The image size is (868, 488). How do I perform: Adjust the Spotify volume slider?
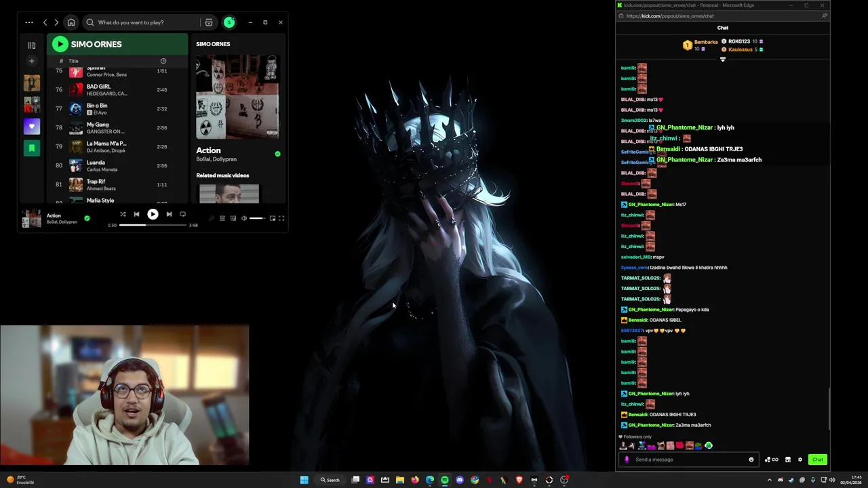257,218
